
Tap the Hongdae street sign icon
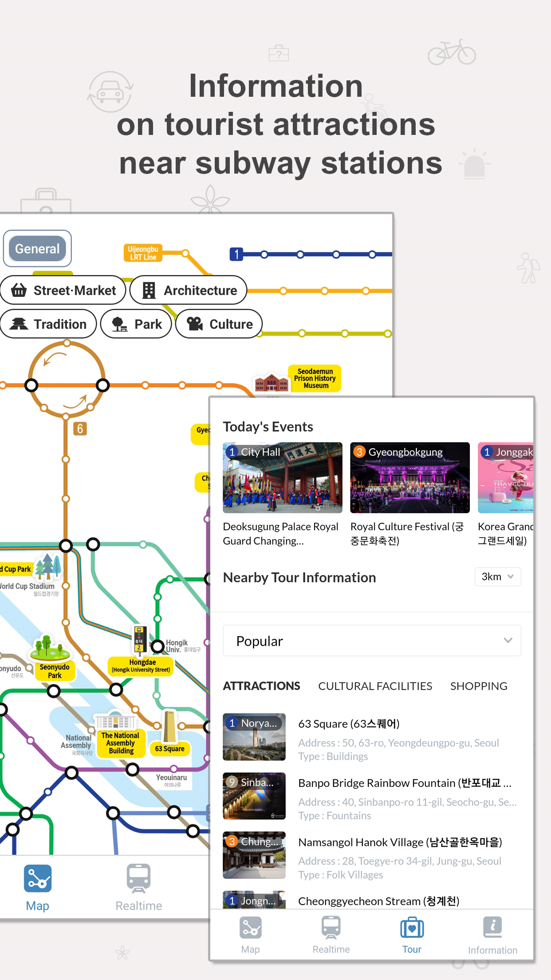pyautogui.click(x=140, y=640)
